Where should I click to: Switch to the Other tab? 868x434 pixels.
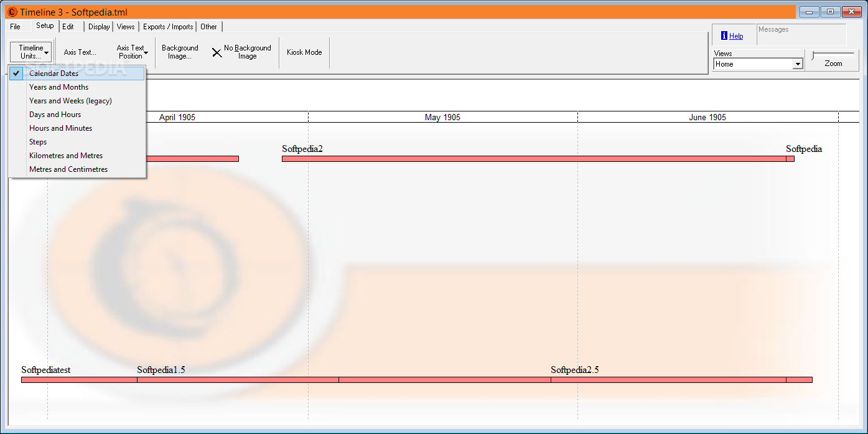click(x=209, y=27)
